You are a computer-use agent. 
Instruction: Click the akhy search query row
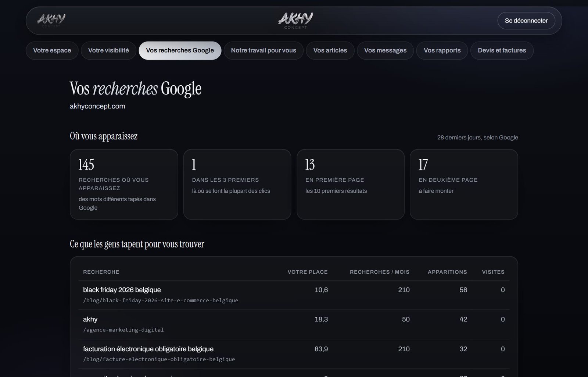click(x=294, y=324)
